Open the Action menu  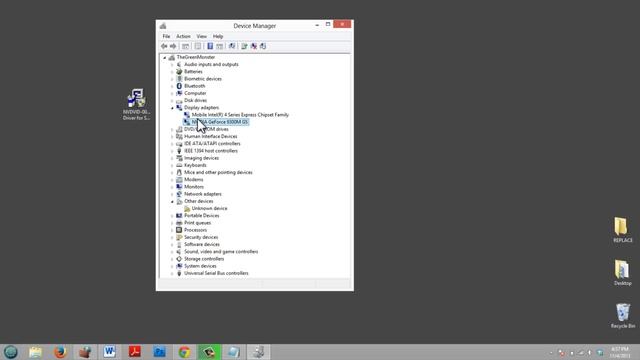[x=183, y=36]
